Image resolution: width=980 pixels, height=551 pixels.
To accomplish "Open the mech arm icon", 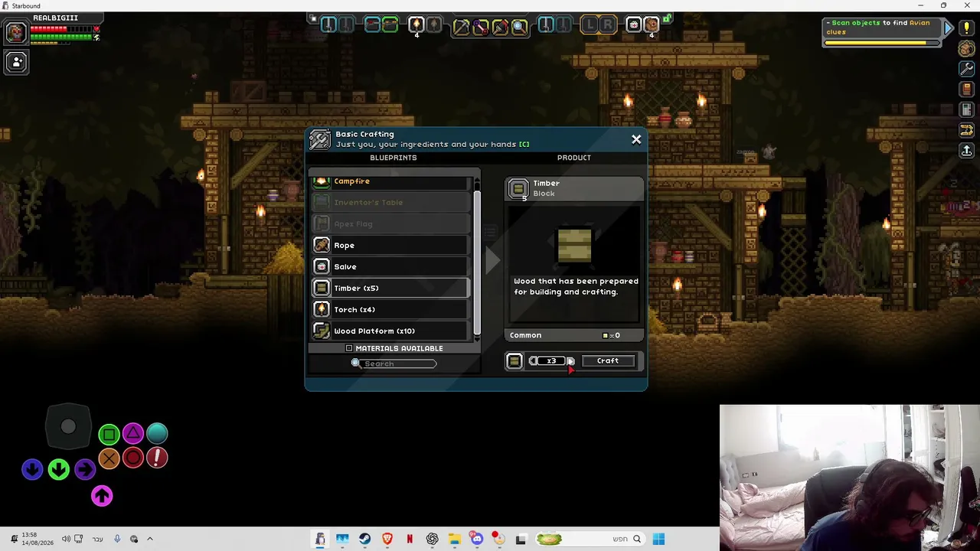I will [x=966, y=130].
